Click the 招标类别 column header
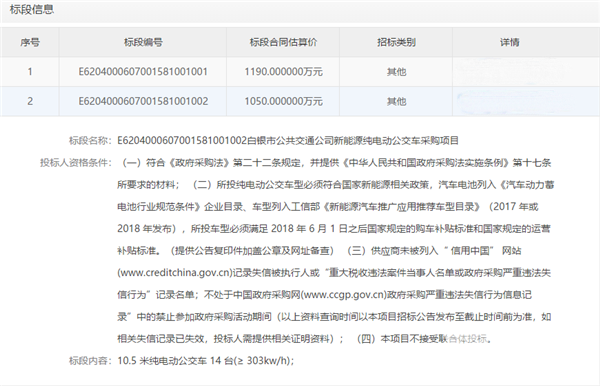Image resolution: width=600 pixels, height=386 pixels. [396, 42]
